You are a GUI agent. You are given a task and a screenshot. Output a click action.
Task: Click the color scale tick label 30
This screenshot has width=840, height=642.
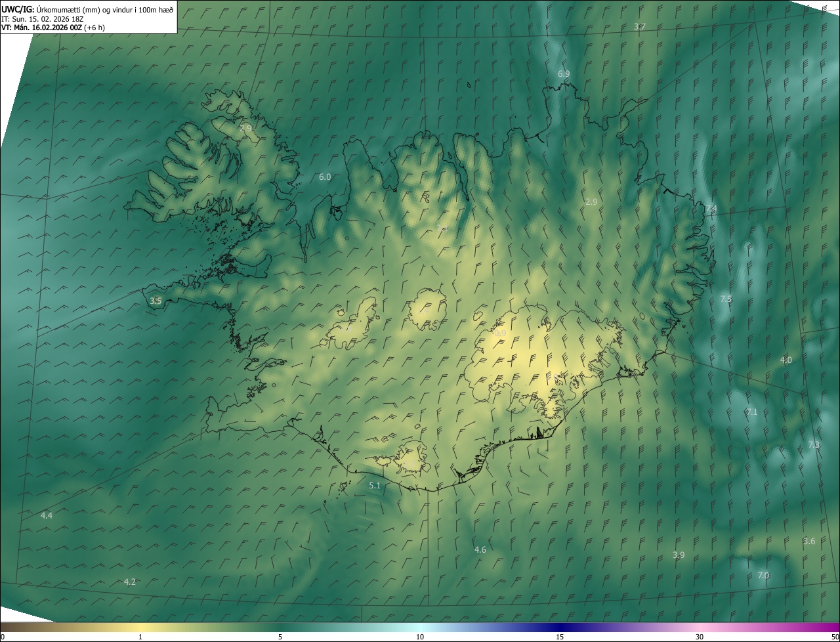pyautogui.click(x=700, y=637)
